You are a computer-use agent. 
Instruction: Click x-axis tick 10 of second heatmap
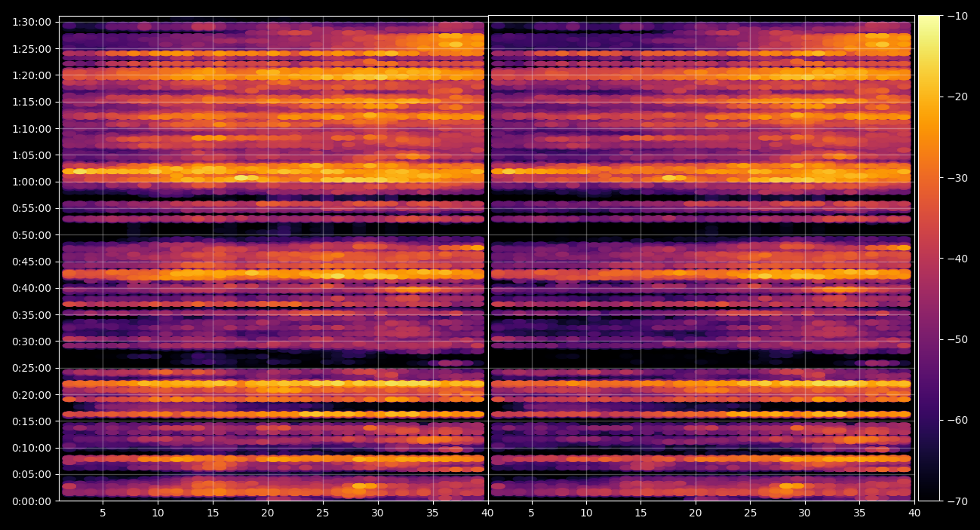pyautogui.click(x=586, y=513)
